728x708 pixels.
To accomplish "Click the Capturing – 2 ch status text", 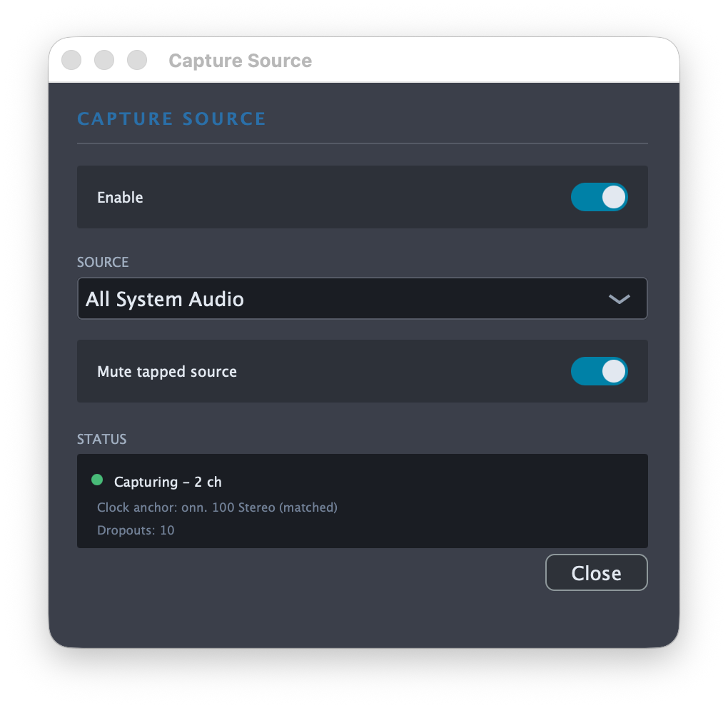I will tap(168, 482).
